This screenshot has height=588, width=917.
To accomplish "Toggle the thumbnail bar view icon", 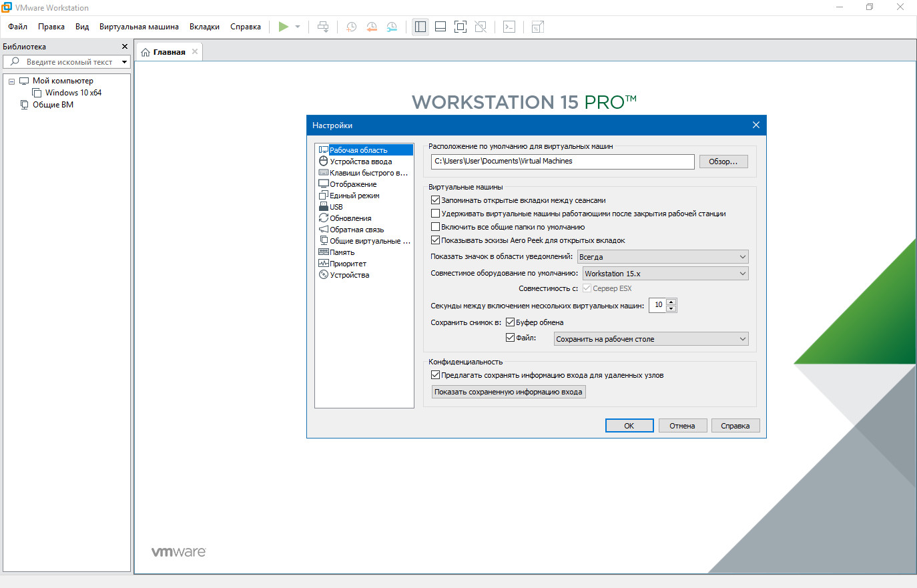I will pyautogui.click(x=440, y=27).
